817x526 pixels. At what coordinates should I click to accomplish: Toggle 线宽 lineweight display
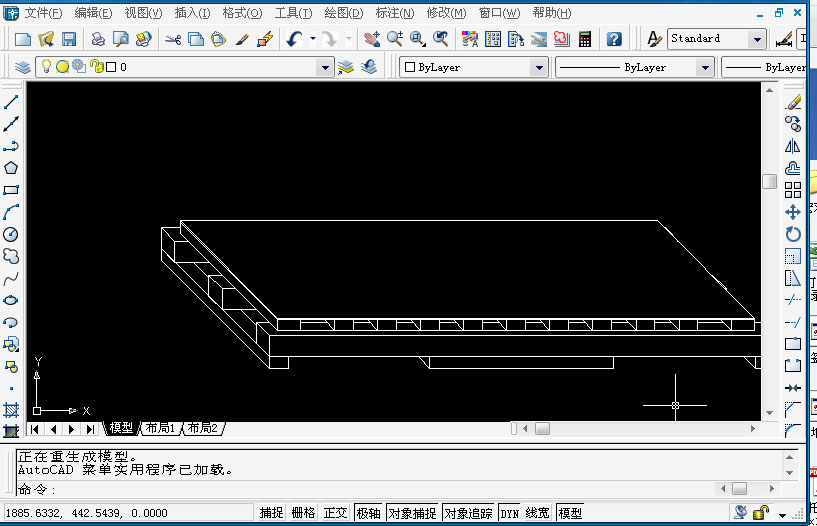click(537, 513)
